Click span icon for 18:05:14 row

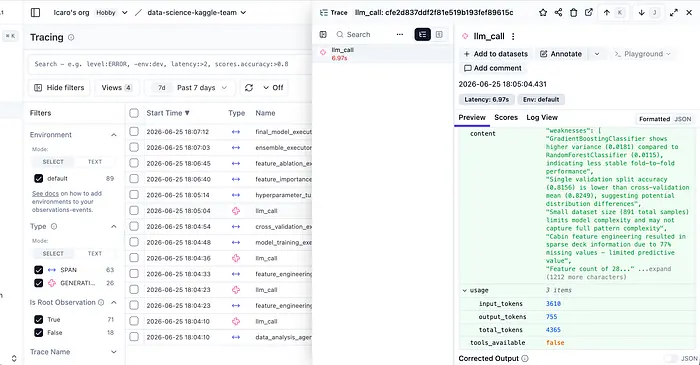click(236, 195)
